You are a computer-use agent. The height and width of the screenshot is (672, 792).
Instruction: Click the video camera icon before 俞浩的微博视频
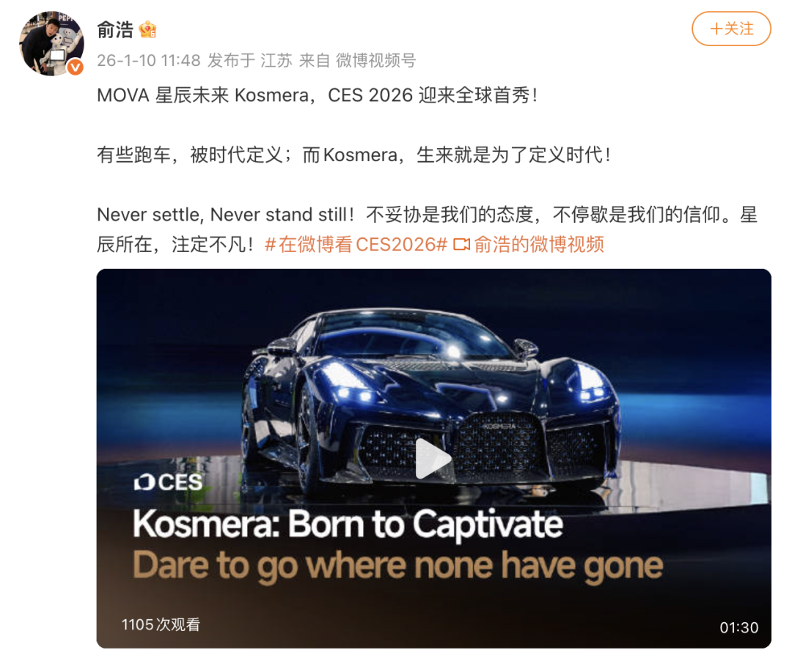coord(461,244)
